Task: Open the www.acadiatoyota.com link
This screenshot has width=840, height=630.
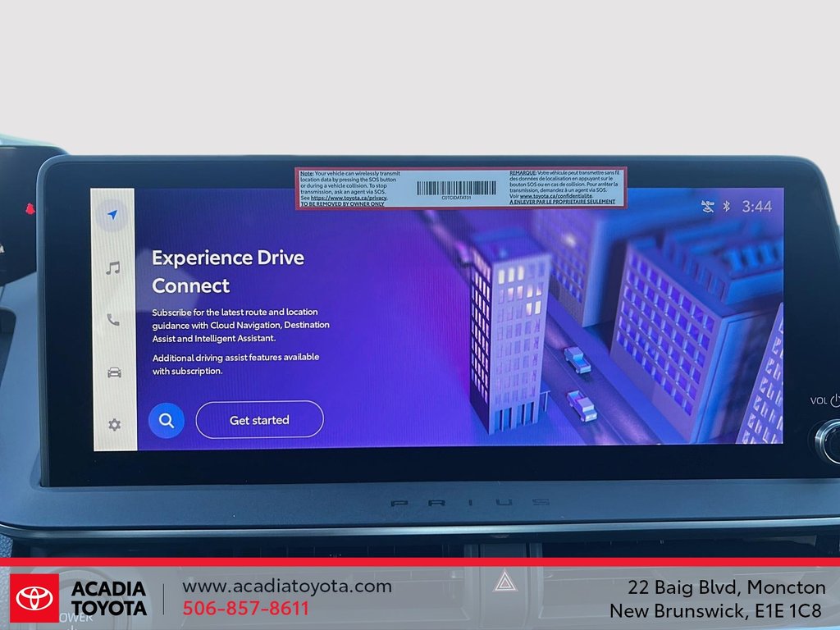Action: click(x=286, y=587)
